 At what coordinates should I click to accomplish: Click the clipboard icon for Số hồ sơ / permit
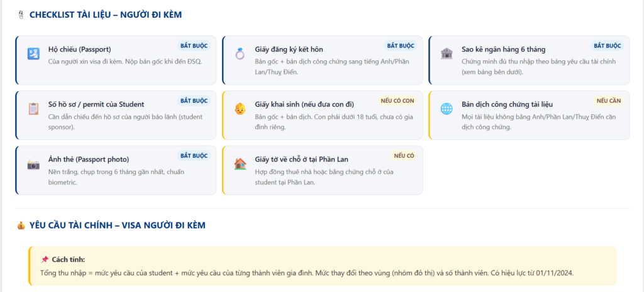coord(33,109)
